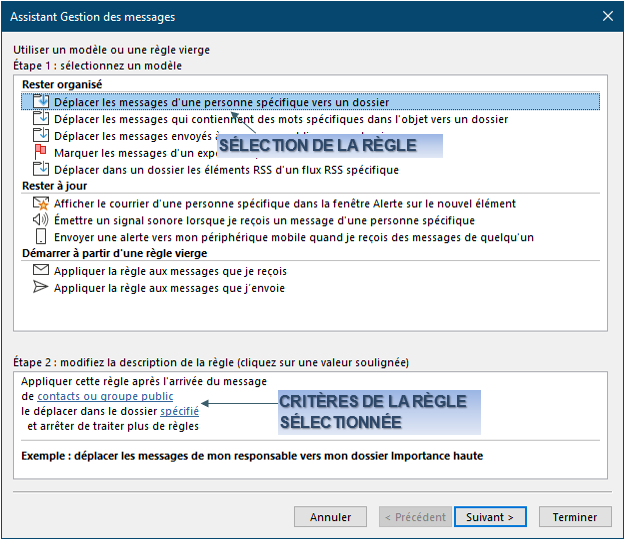The width and height of the screenshot is (625, 540).
Task: Click the mobile device alert icon
Action: [x=41, y=237]
